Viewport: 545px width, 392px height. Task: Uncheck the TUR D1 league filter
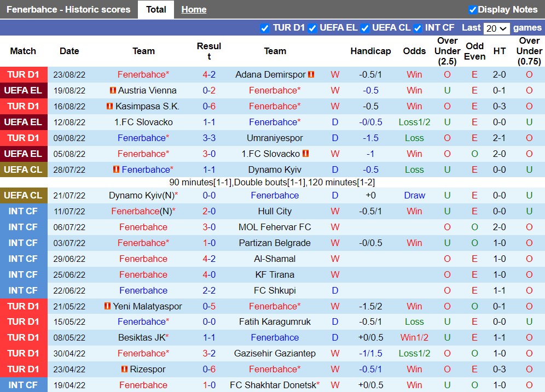pyautogui.click(x=265, y=28)
